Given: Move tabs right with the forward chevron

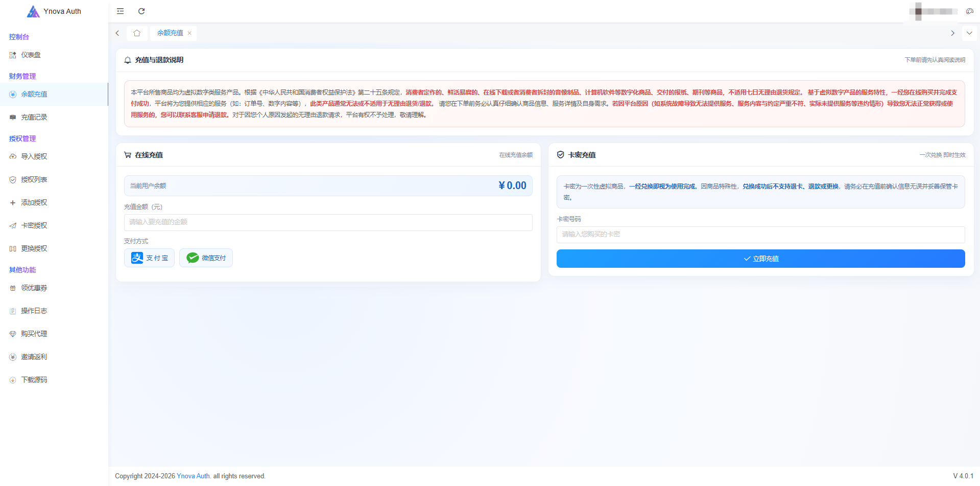Looking at the screenshot, I should click(x=952, y=33).
